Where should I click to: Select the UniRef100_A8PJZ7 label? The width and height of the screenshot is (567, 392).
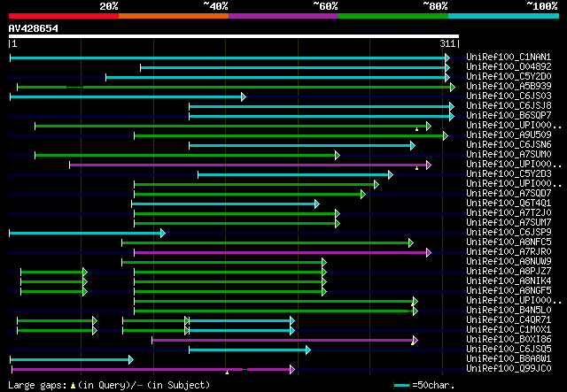509,272
